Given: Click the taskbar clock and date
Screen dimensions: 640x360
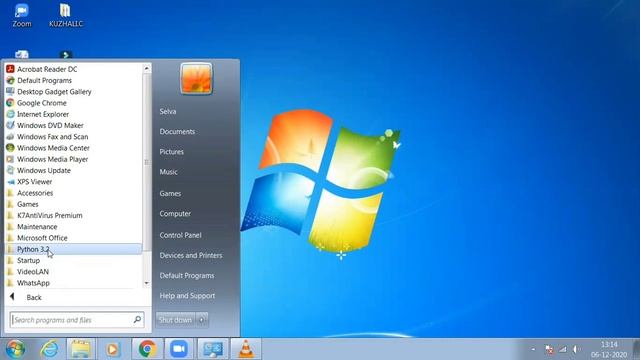Looking at the screenshot, I should [x=609, y=349].
